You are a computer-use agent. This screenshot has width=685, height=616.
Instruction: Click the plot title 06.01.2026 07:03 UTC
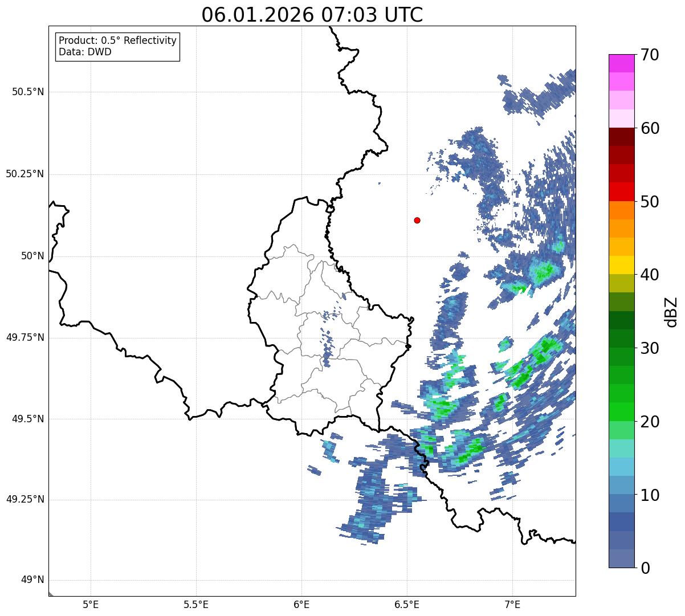pos(312,15)
